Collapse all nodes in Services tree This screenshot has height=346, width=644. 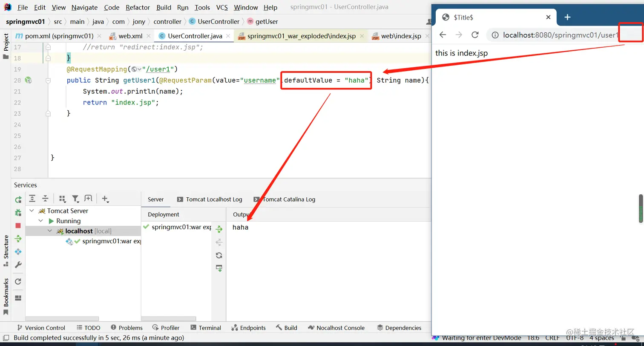coord(45,199)
